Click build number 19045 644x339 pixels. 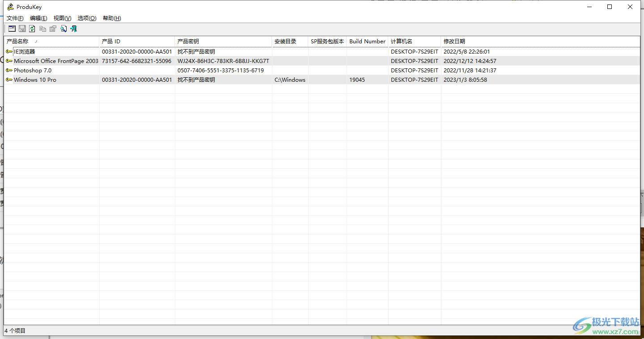tap(357, 80)
